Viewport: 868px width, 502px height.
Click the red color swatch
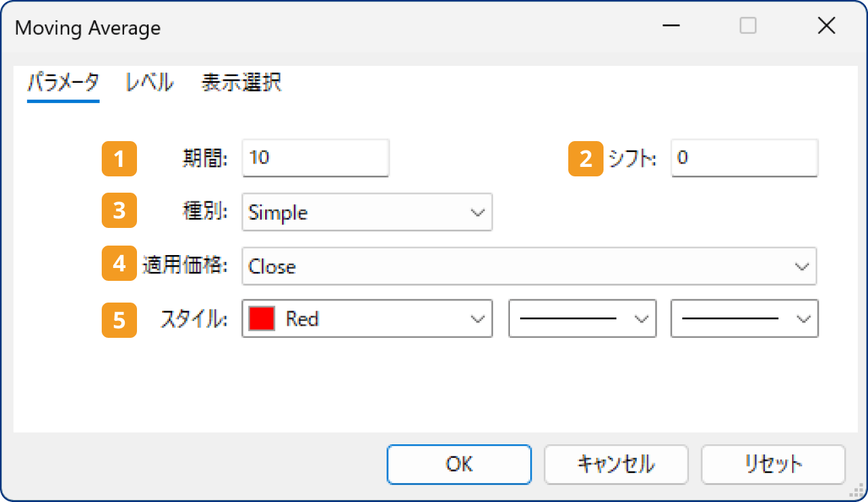[x=261, y=319]
